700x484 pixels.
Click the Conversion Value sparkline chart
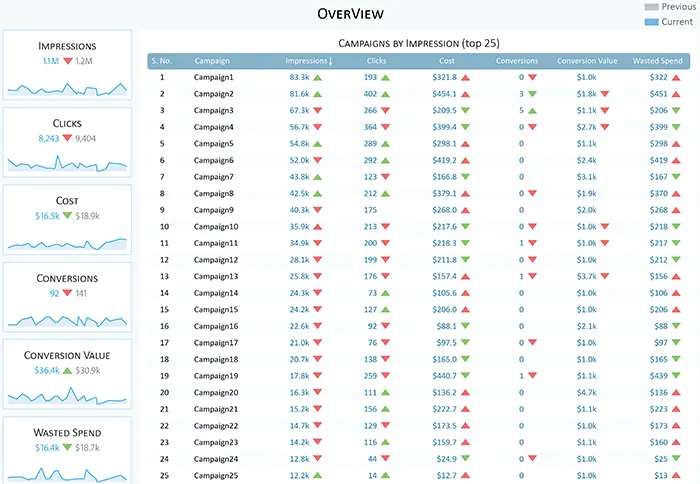coord(67,396)
